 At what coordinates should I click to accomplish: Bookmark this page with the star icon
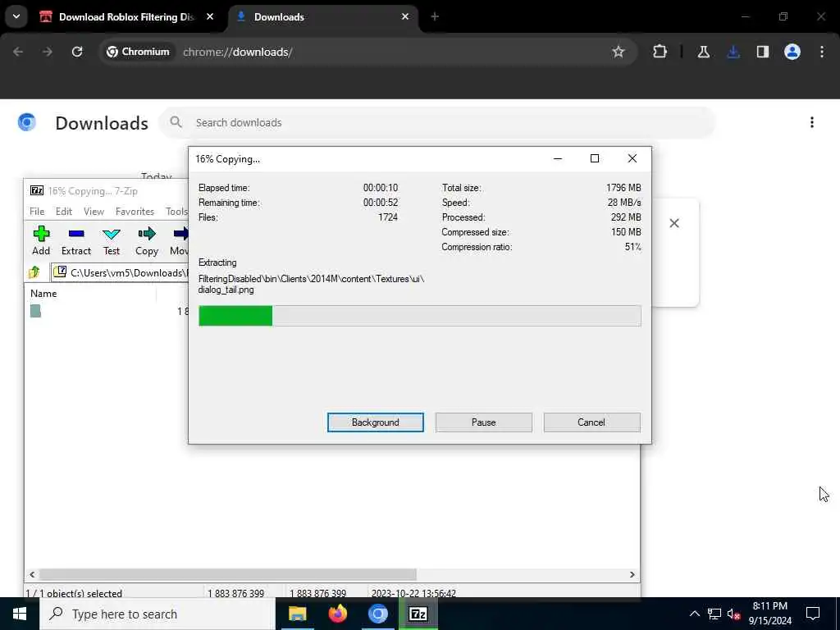coord(619,52)
